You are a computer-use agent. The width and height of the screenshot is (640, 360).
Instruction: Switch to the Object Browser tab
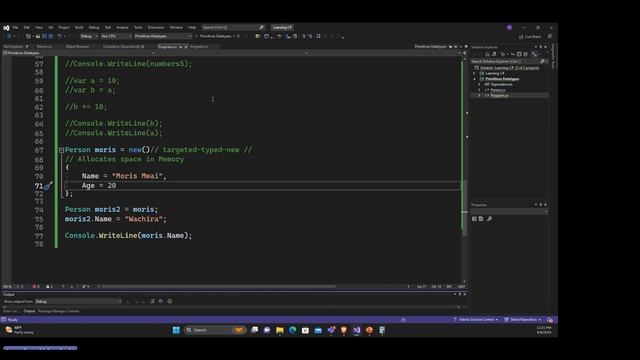point(77,47)
